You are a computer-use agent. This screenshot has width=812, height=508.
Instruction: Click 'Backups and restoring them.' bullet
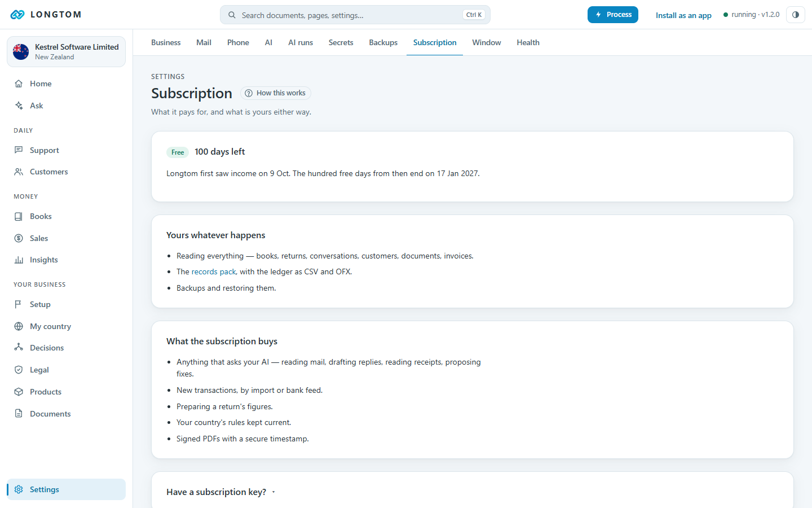pos(226,288)
